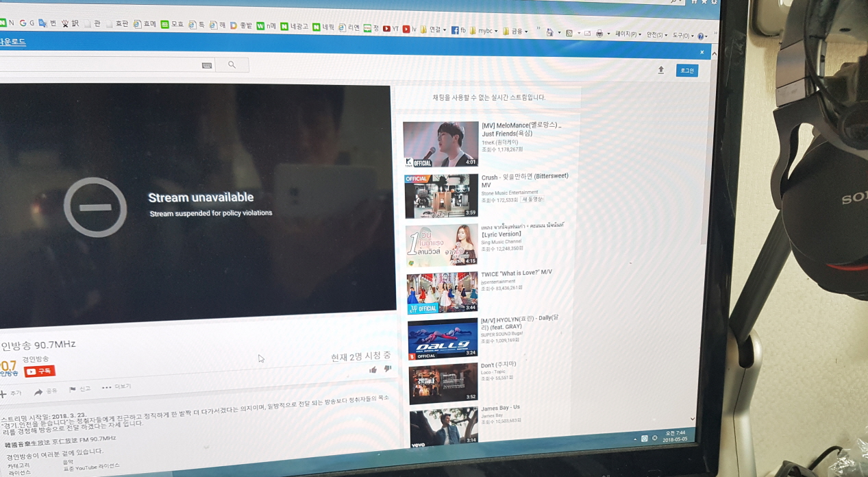Open TWICE What is Love thumbnail

(443, 293)
